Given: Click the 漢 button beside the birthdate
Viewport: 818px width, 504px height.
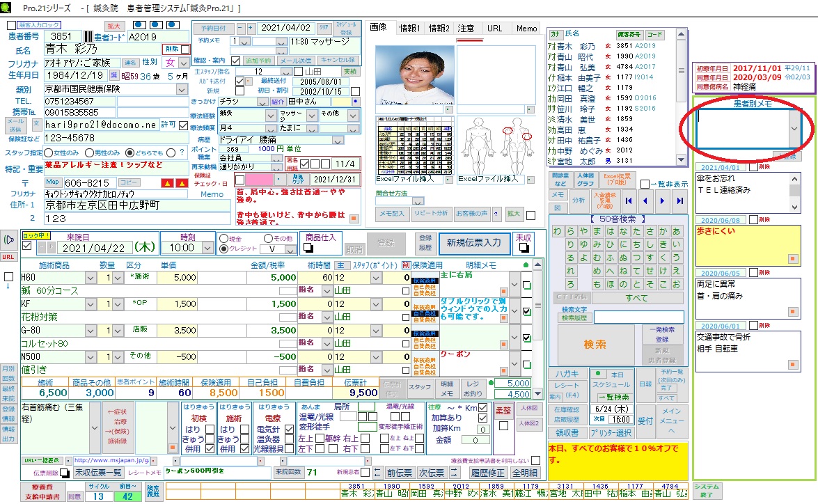Looking at the screenshot, I should coord(114,76).
